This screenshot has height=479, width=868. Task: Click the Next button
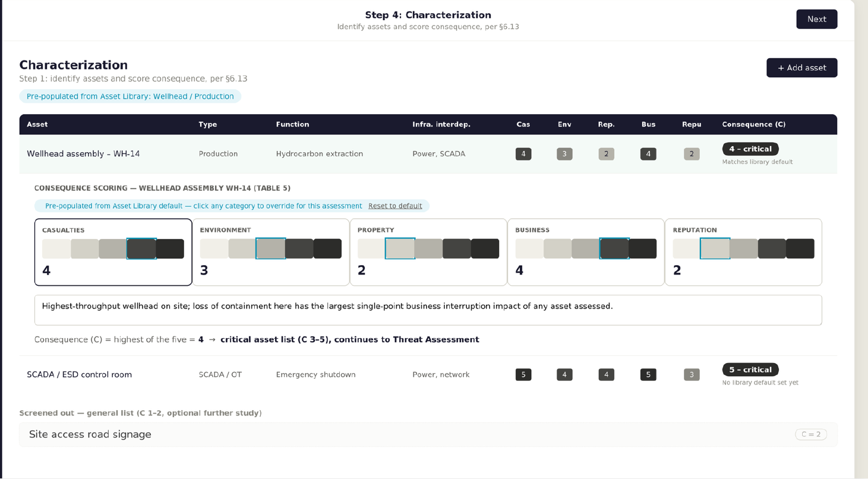pyautogui.click(x=816, y=19)
